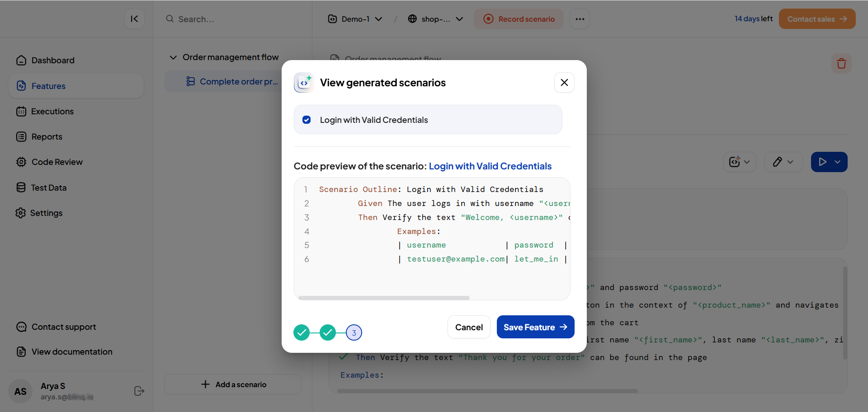The image size is (868, 412).
Task: Click the AI generate scenario icon
Action: pyautogui.click(x=735, y=162)
